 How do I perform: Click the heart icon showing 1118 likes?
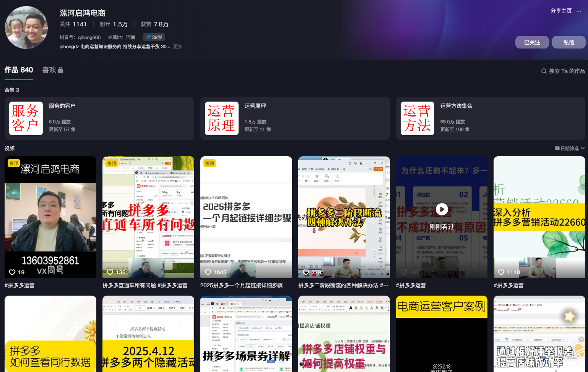502,272
